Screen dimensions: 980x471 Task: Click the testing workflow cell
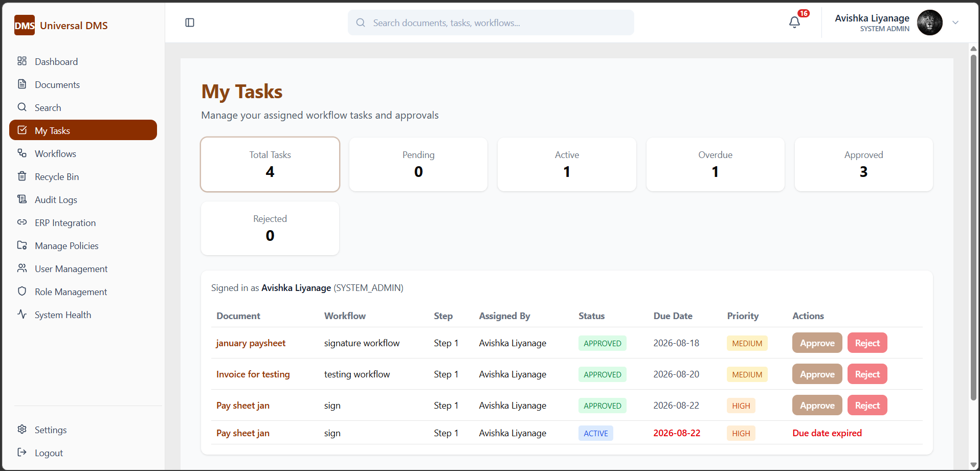[x=357, y=374]
